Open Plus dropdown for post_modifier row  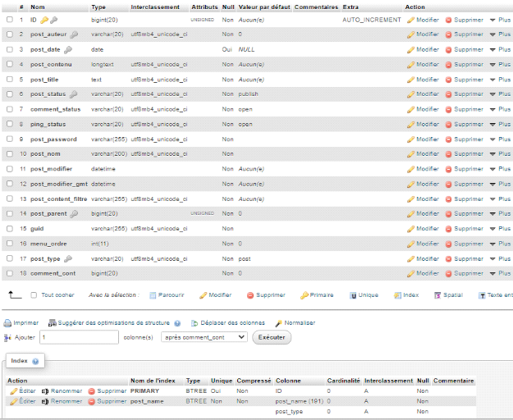500,169
